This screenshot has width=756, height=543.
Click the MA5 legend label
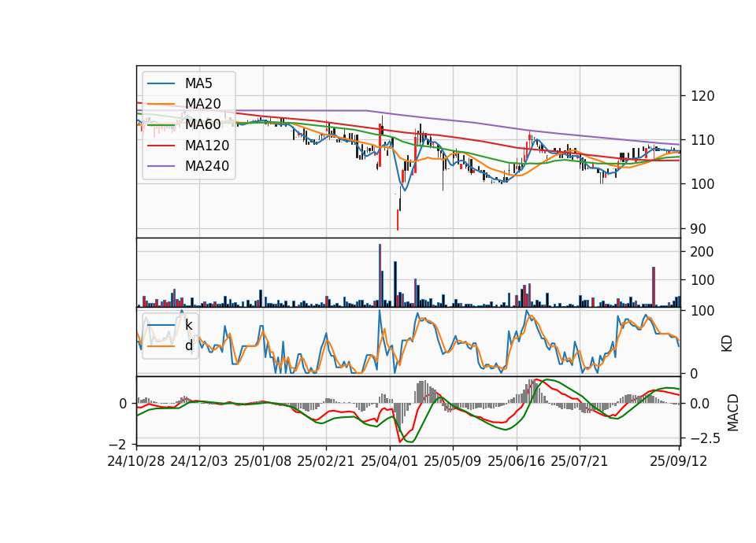pyautogui.click(x=198, y=83)
